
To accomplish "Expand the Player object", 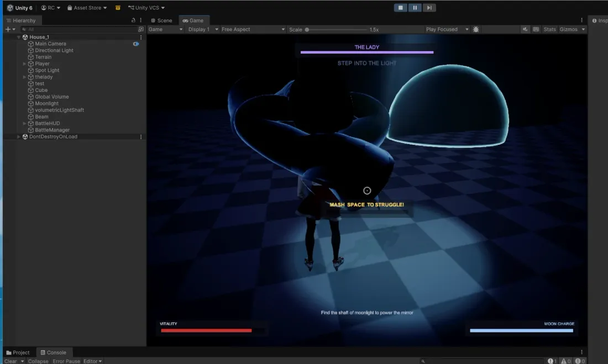I will click(24, 64).
